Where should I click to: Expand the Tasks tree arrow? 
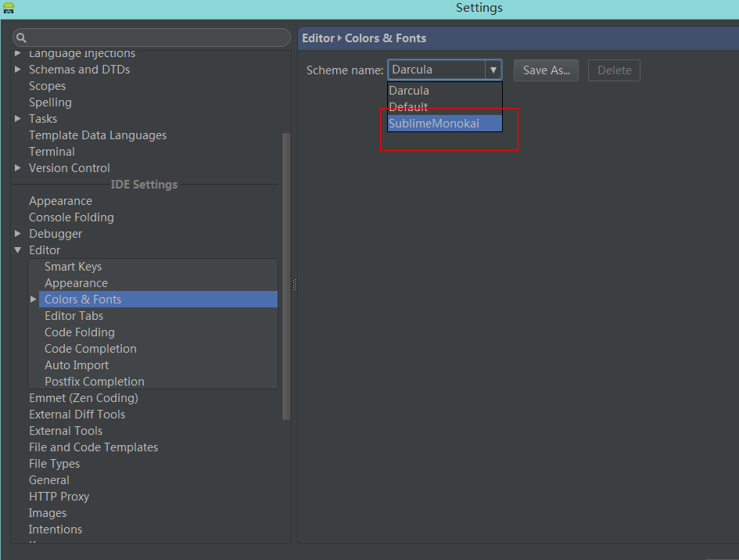[x=18, y=119]
